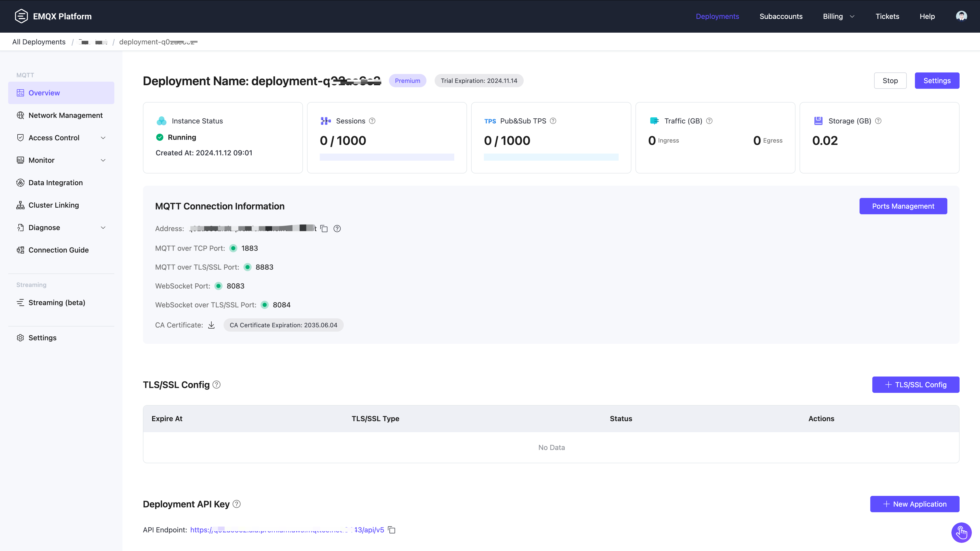
Task: Click the Instance Status icon
Action: [162, 121]
